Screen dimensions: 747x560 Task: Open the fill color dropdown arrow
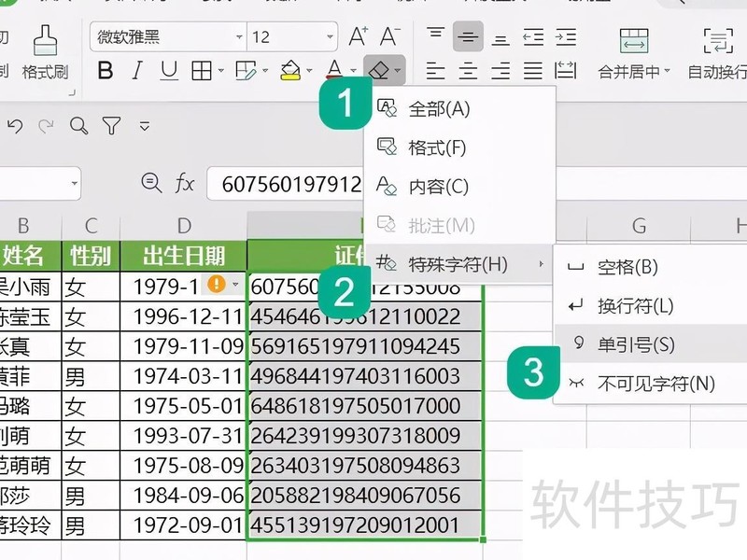click(x=309, y=71)
